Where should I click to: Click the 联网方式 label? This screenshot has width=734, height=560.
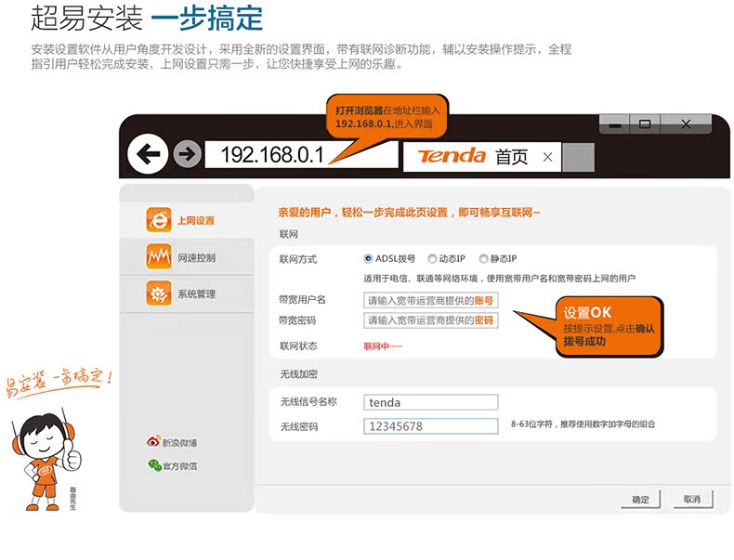pos(297,259)
